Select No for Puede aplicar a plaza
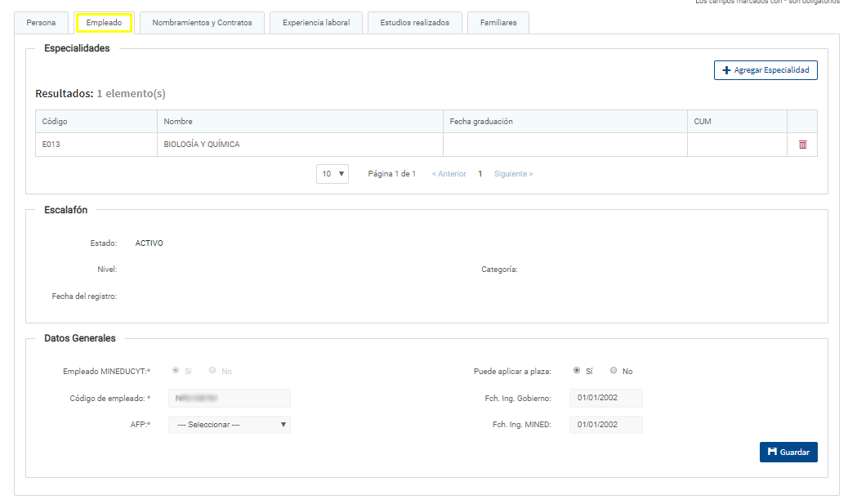This screenshot has height=504, width=857. (x=614, y=371)
